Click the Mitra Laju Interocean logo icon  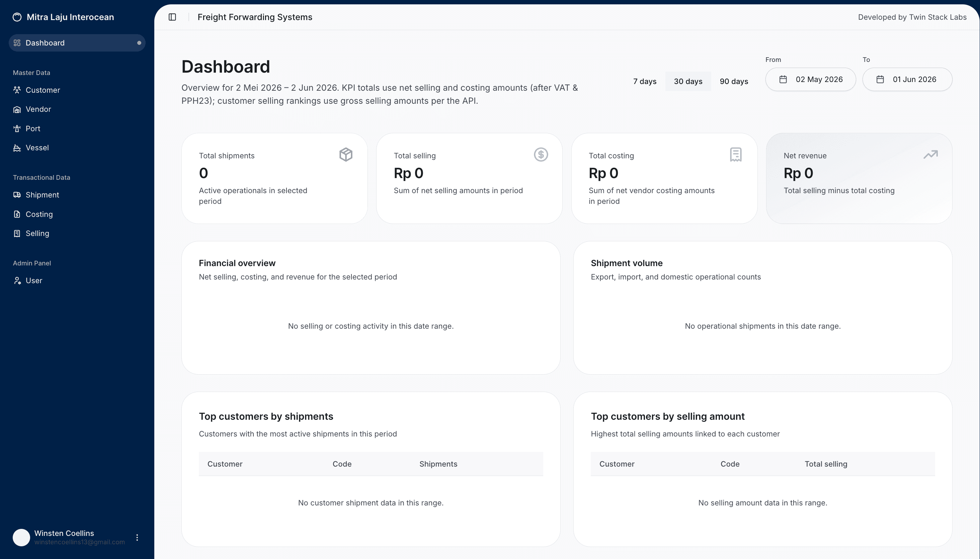17,17
